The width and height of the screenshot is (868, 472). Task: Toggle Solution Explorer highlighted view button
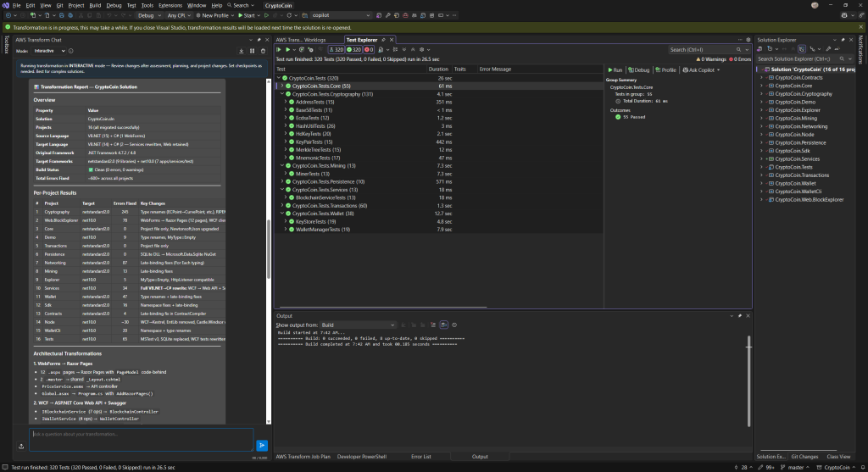802,49
